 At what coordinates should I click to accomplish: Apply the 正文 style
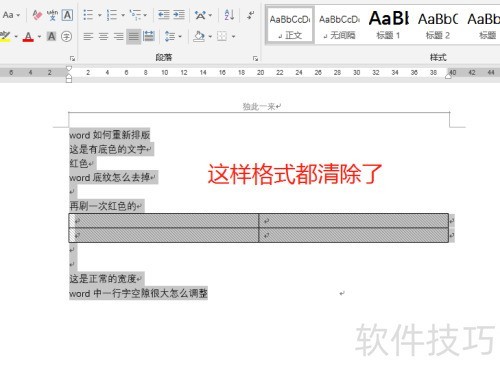pos(290,25)
